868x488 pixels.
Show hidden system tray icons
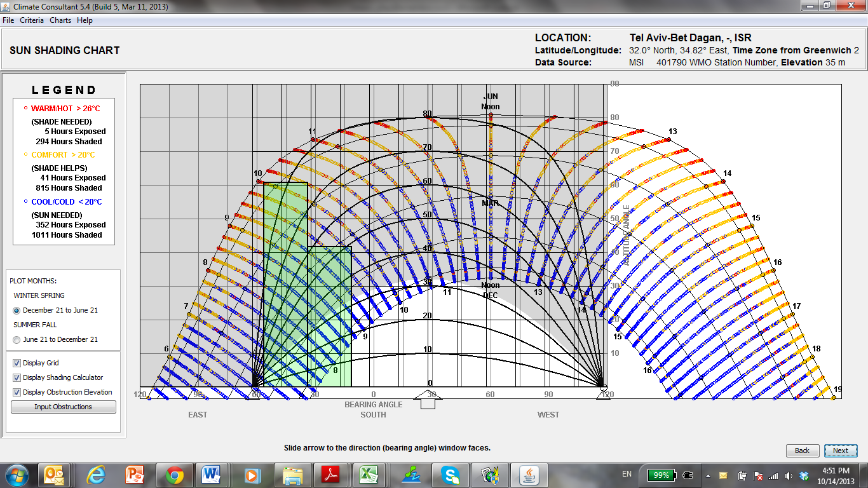[707, 475]
